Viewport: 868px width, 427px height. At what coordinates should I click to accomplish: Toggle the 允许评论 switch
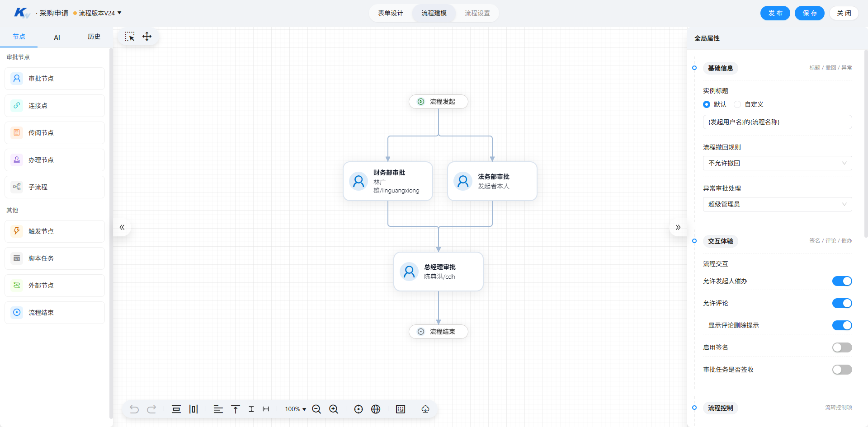(842, 303)
